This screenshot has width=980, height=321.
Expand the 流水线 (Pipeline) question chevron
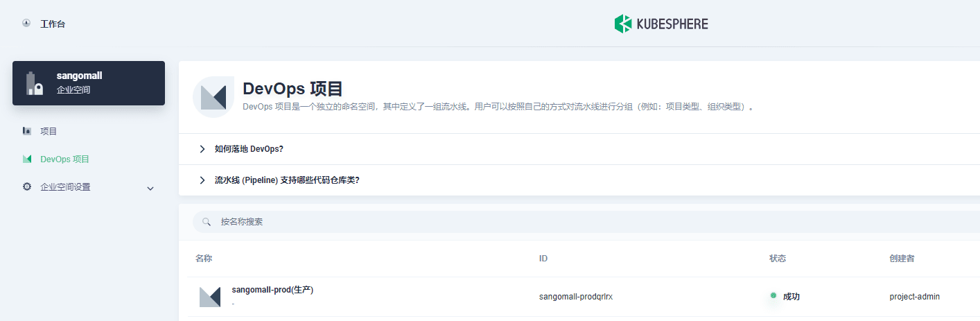tap(202, 180)
